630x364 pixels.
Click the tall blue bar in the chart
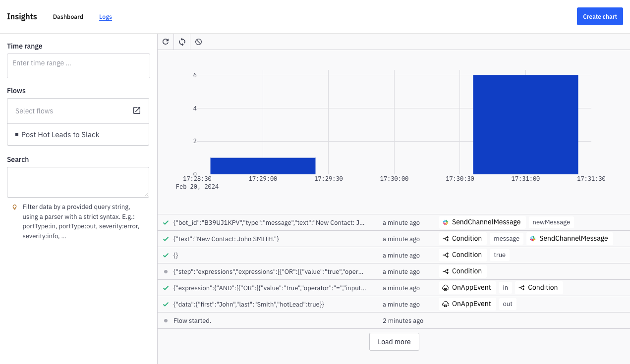(525, 124)
